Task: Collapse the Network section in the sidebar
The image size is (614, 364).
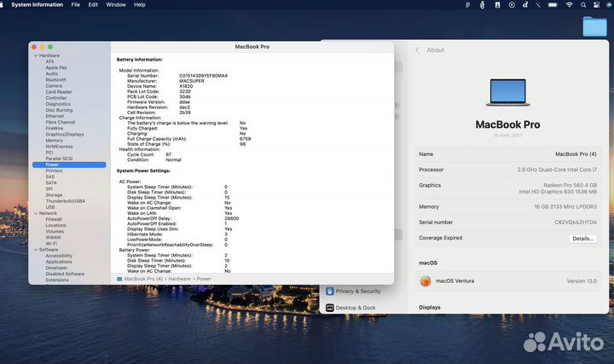Action: click(36, 213)
